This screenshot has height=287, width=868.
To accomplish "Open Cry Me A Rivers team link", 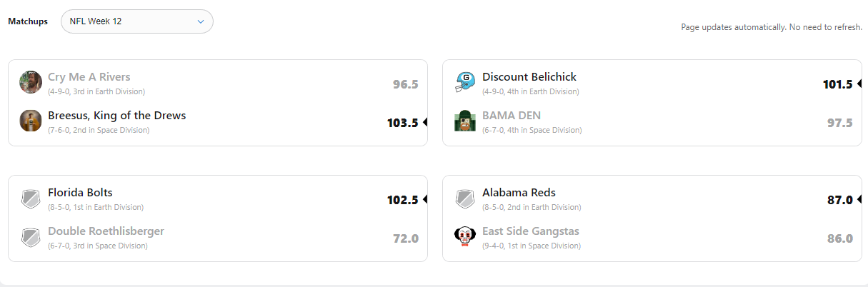I will click(x=89, y=77).
